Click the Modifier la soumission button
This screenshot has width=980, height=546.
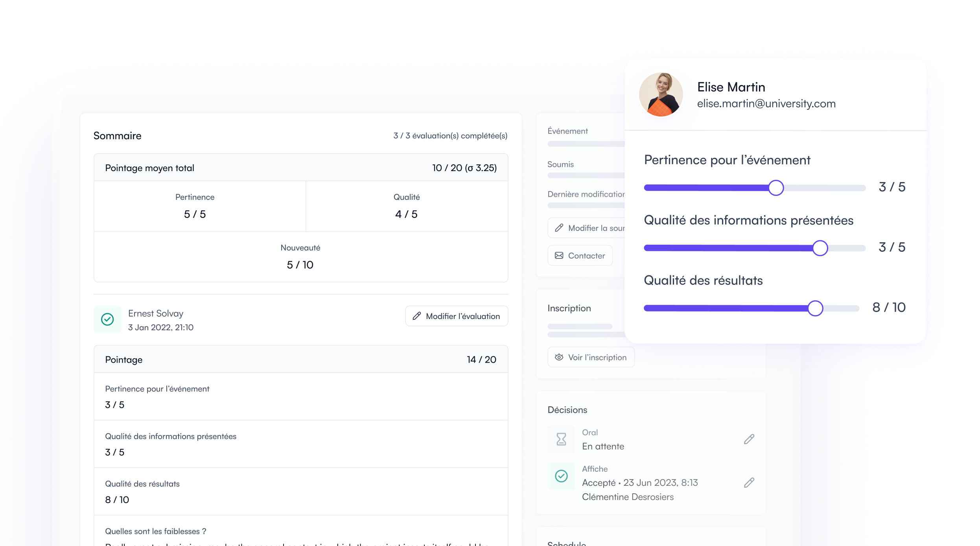point(586,228)
